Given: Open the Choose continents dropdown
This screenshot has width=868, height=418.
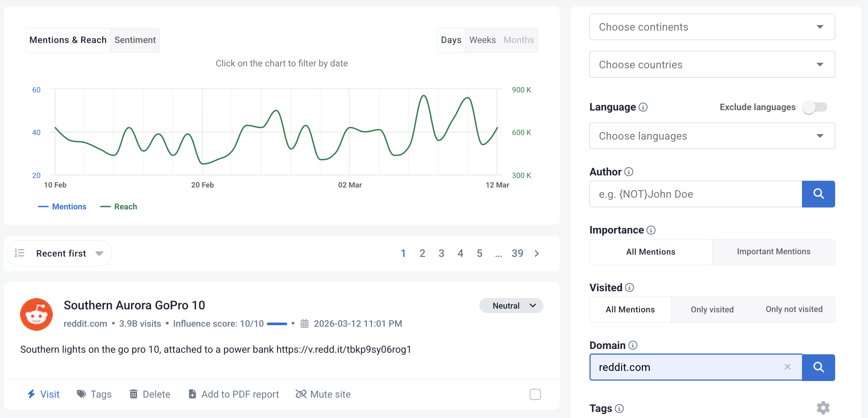Looking at the screenshot, I should click(x=712, y=27).
